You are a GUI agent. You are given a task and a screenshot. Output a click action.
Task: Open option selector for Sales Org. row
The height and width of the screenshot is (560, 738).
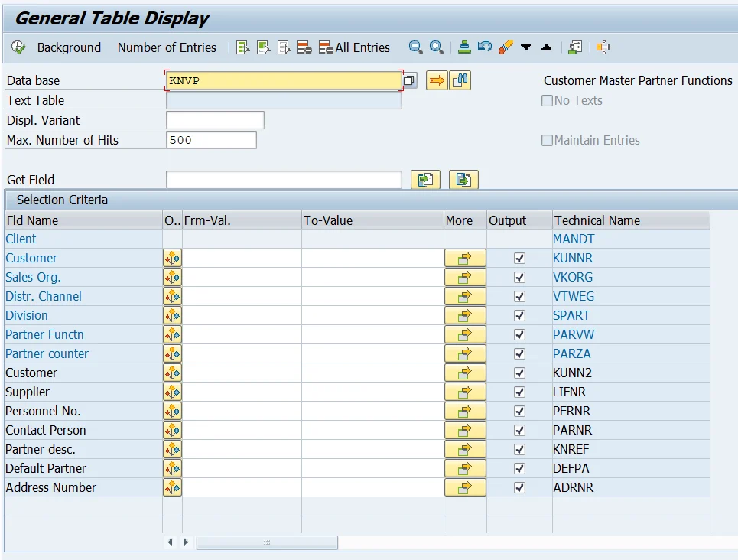click(x=172, y=277)
